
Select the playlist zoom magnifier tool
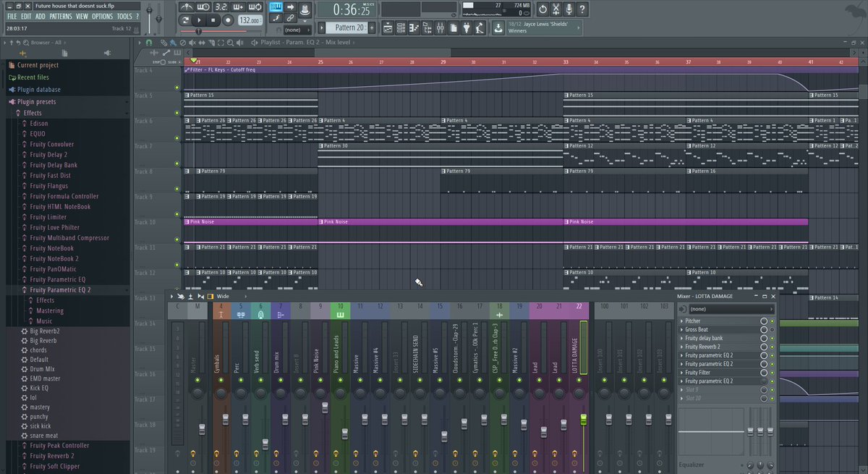tap(230, 43)
